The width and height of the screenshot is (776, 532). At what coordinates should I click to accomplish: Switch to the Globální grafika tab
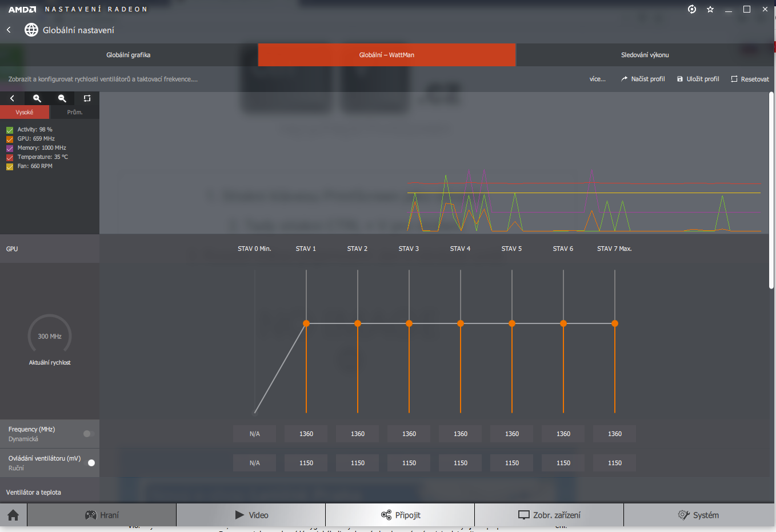pyautogui.click(x=129, y=55)
